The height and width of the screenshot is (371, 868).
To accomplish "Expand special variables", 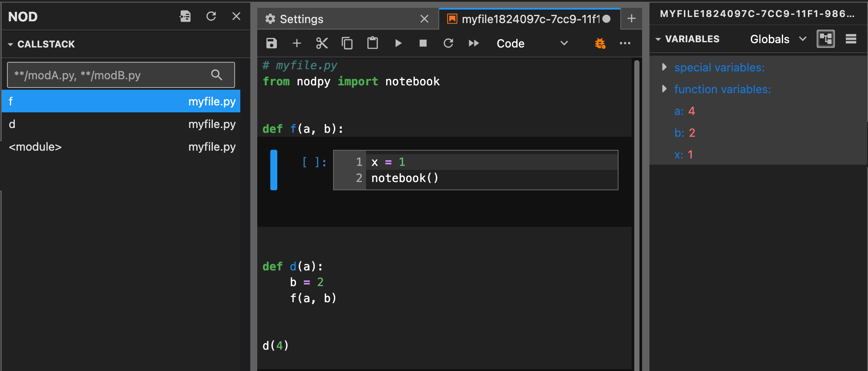I will (x=664, y=67).
